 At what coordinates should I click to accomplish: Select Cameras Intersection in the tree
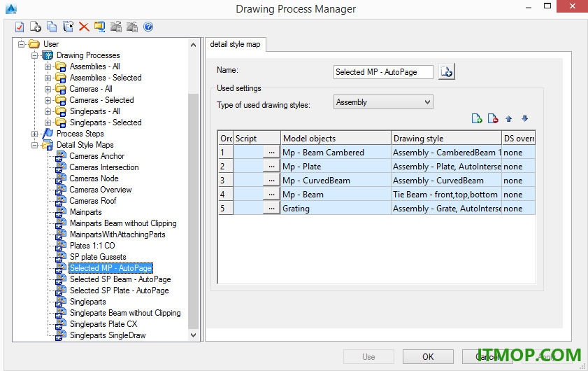[104, 167]
